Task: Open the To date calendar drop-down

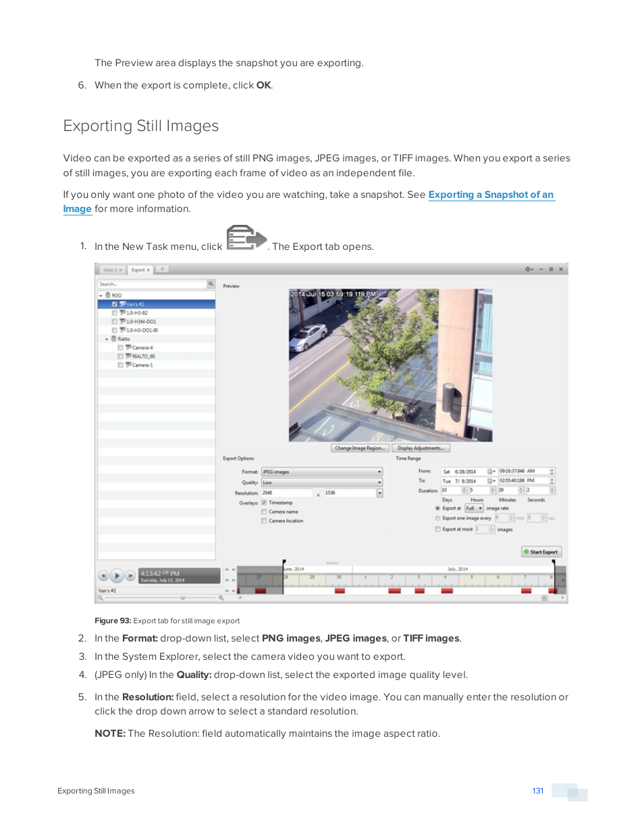Action: [491, 481]
